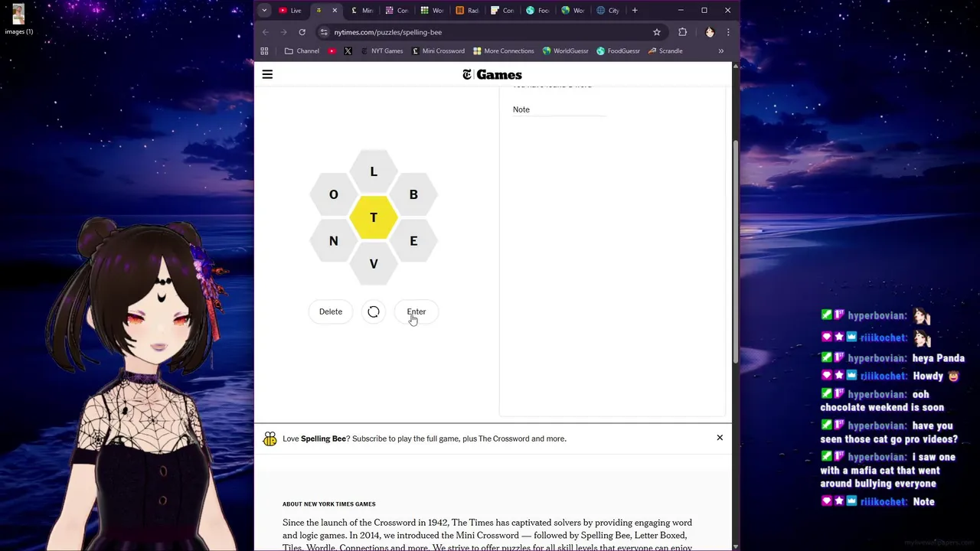Select the L hexagon letter
Viewport: 980px width, 551px height.
point(374,171)
